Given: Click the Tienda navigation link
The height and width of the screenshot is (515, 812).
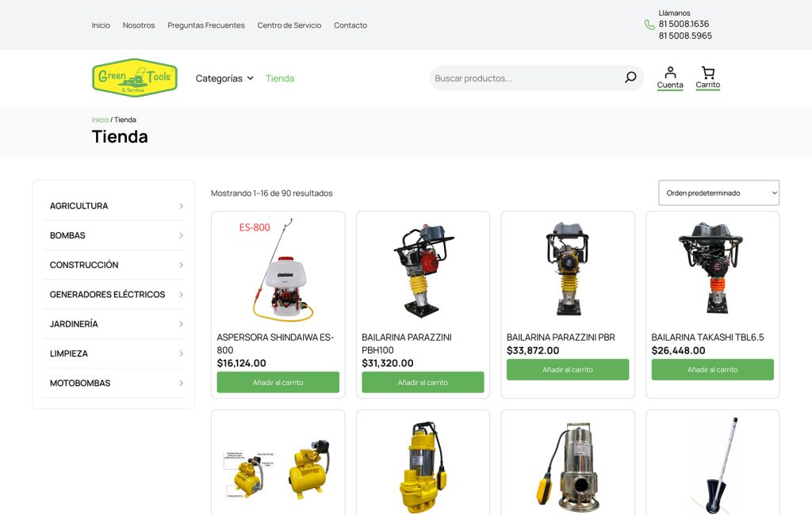Looking at the screenshot, I should [280, 78].
